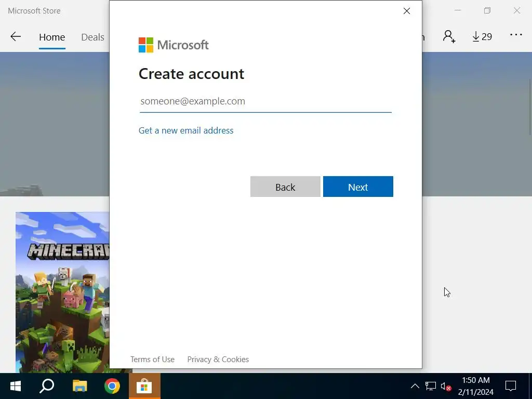Open the Privacy & Cookies link

pos(218,360)
